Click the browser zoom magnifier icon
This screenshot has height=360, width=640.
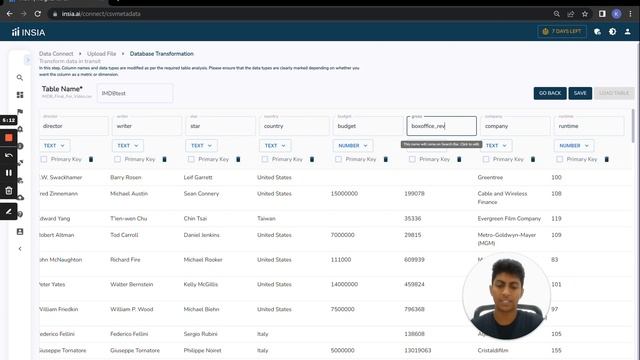(x=556, y=14)
